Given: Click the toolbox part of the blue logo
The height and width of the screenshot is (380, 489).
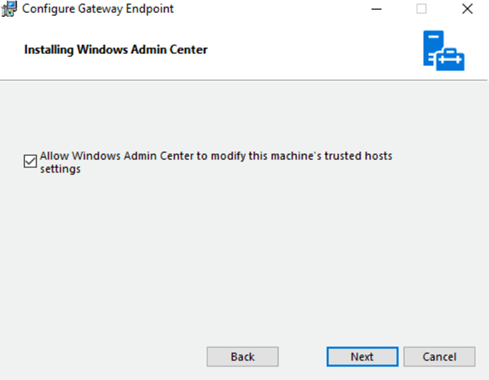Looking at the screenshot, I should 450,60.
